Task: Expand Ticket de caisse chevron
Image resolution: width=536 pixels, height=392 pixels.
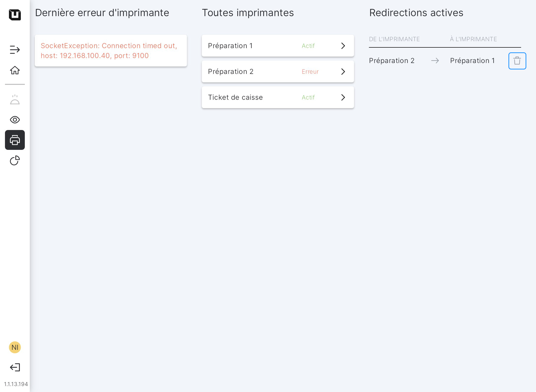Action: (343, 97)
